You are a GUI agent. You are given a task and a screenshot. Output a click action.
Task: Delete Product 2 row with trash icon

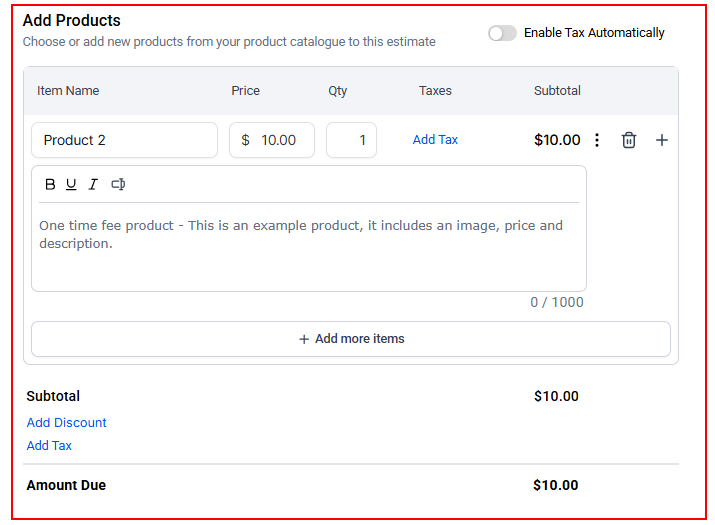pos(629,140)
